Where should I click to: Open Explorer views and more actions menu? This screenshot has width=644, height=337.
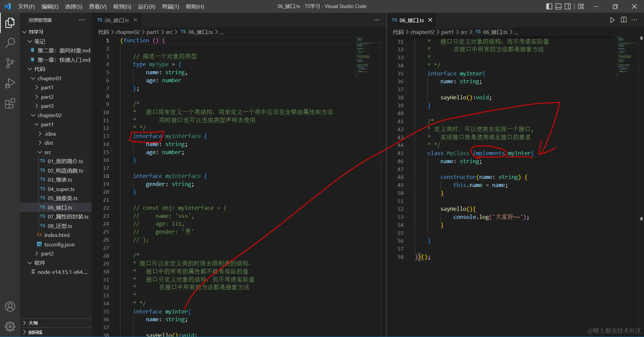pos(82,20)
